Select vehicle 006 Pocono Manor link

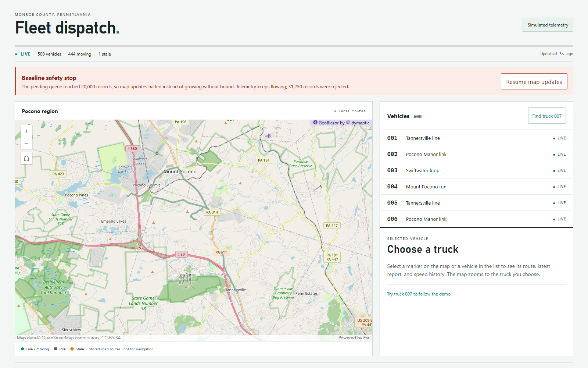click(476, 219)
